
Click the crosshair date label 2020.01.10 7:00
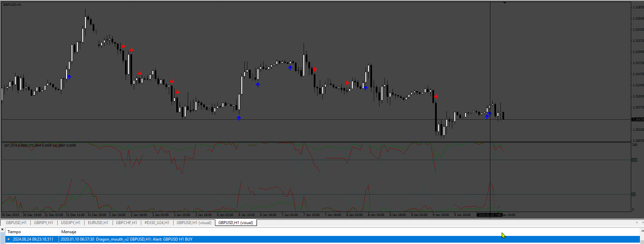pyautogui.click(x=490, y=215)
